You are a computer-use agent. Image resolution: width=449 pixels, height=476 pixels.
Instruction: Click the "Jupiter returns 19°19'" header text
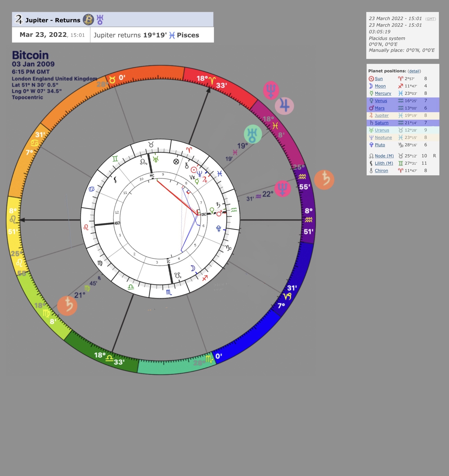click(x=130, y=35)
